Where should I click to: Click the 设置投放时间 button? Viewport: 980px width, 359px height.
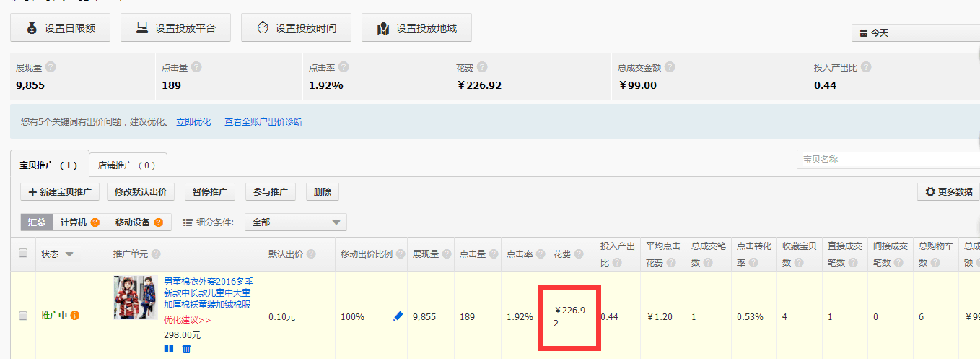tap(297, 28)
